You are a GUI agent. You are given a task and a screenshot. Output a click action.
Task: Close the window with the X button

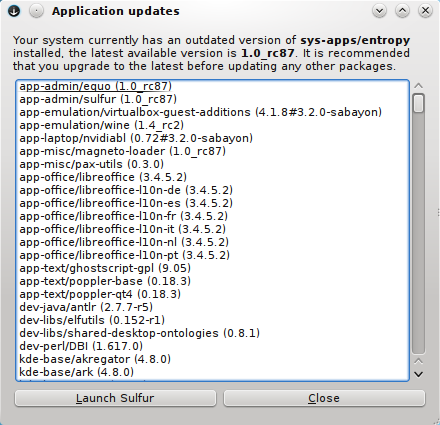(x=425, y=11)
